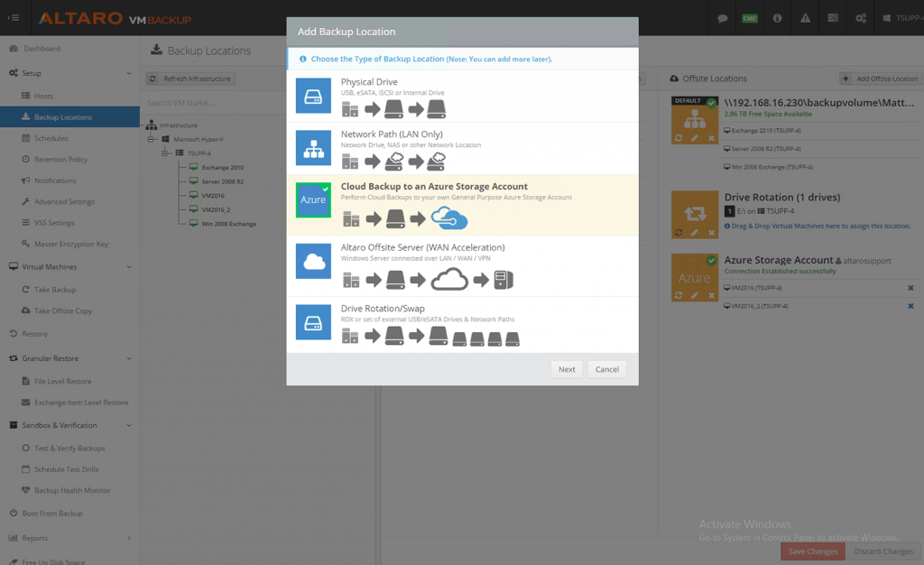Choose Cloud Backup to an Azure Storage Account
This screenshot has width=924, height=565.
(434, 187)
